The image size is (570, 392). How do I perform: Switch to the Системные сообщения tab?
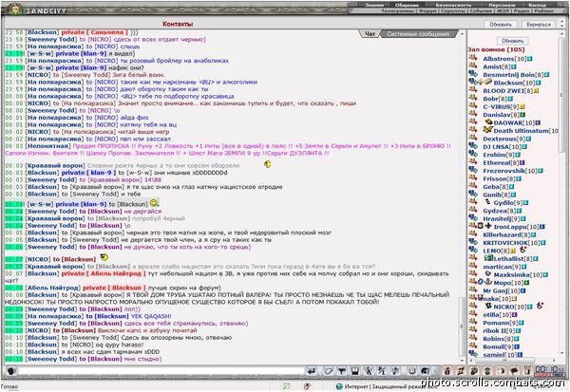click(418, 34)
